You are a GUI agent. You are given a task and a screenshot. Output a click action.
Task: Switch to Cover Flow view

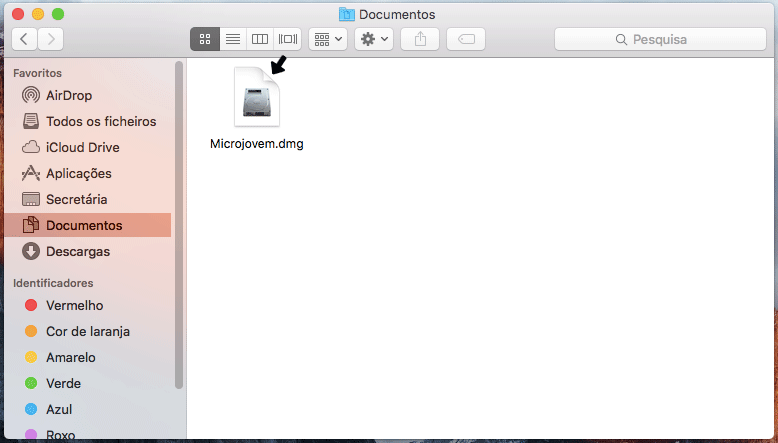287,39
